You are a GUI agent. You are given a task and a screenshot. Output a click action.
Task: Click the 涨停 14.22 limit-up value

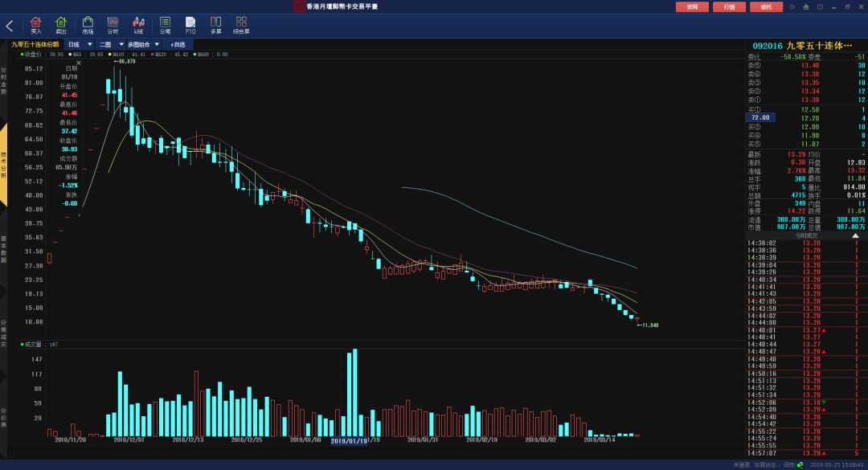(x=796, y=211)
